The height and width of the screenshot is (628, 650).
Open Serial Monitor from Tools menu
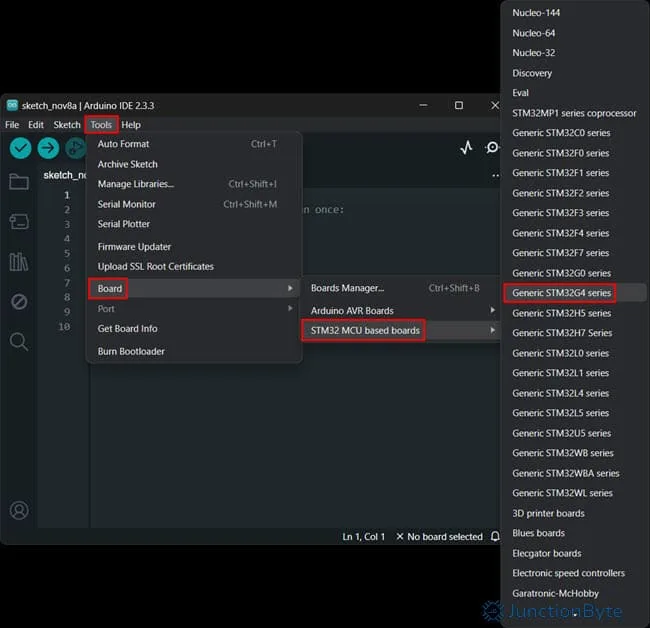[194, 204]
